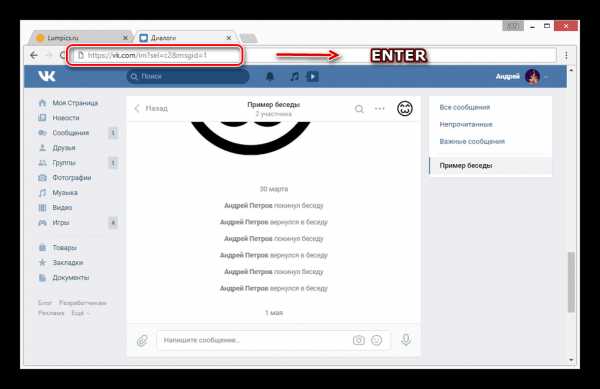Open the music note icon in header
The height and width of the screenshot is (389, 600).
pos(294,76)
